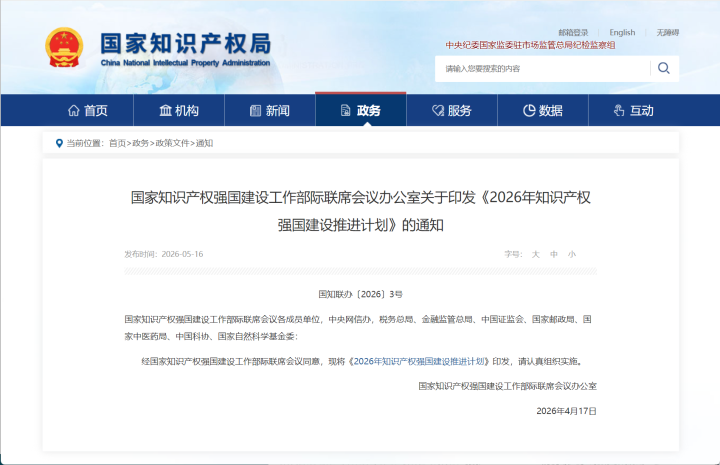
Task: Open the 机构 navigation tab
Action: click(x=179, y=110)
